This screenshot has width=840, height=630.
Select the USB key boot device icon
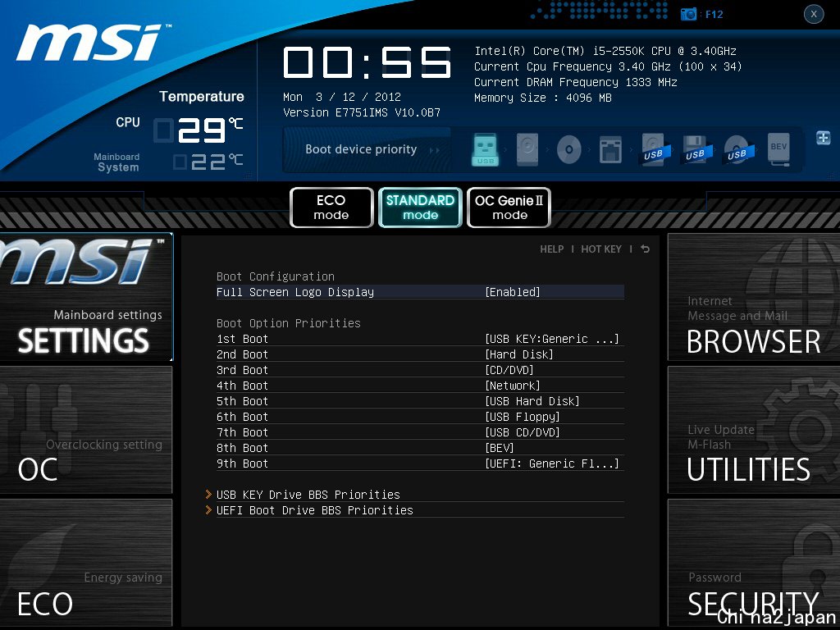(486, 149)
